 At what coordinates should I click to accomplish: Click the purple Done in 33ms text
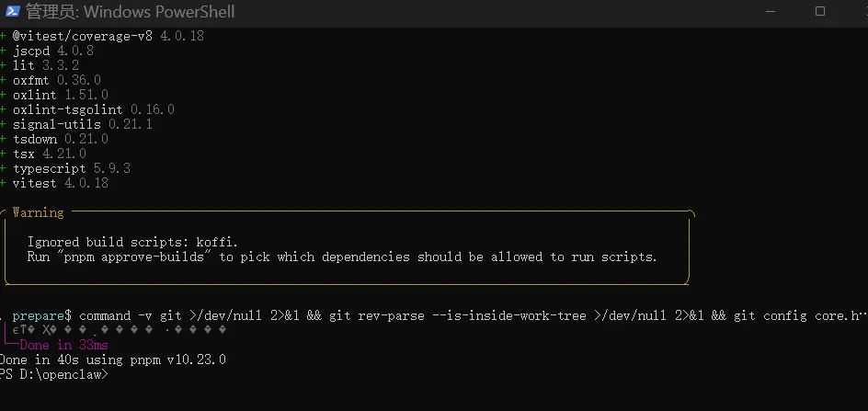[x=63, y=345]
